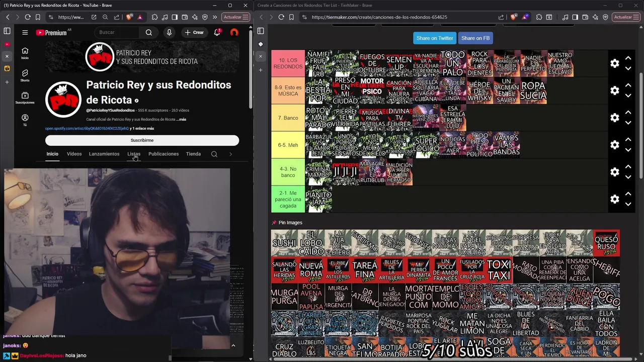Open Brave VPN shield in YouTube window

pyautogui.click(x=205, y=17)
